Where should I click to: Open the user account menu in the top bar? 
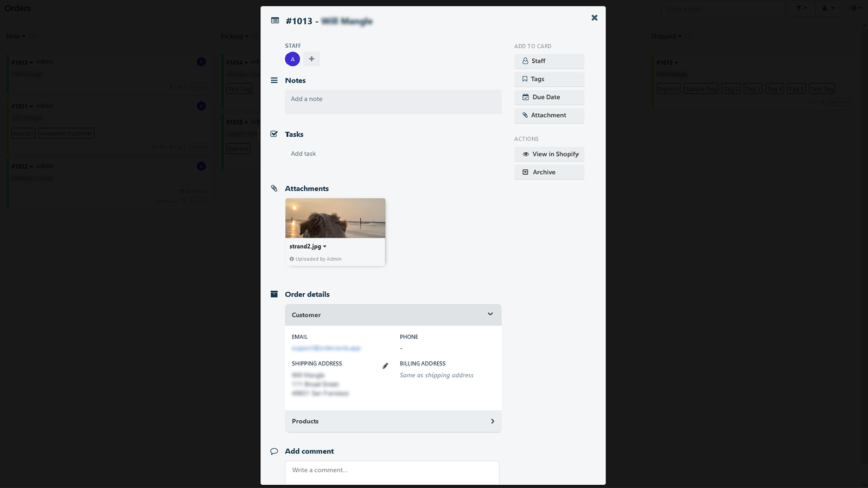[828, 8]
